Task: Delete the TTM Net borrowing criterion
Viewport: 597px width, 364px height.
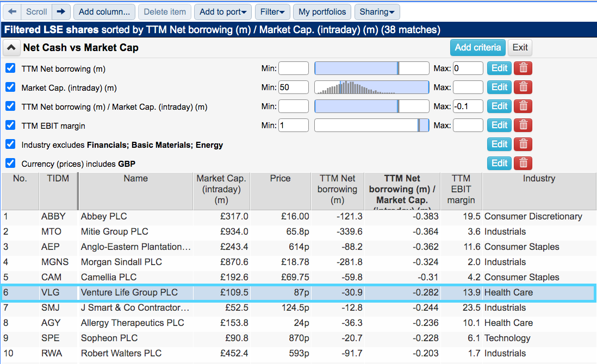Action: [x=523, y=68]
